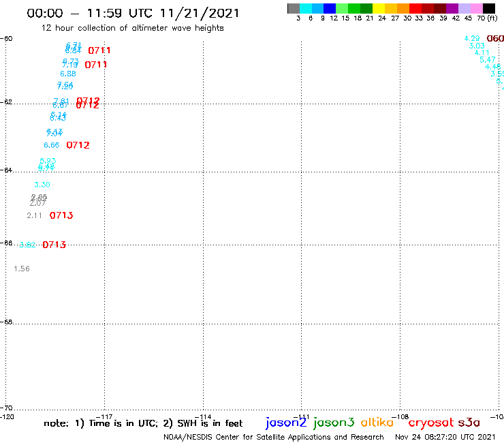This screenshot has width=504, height=443.
Task: Select the "jason2" satellite label
Action: [x=286, y=423]
